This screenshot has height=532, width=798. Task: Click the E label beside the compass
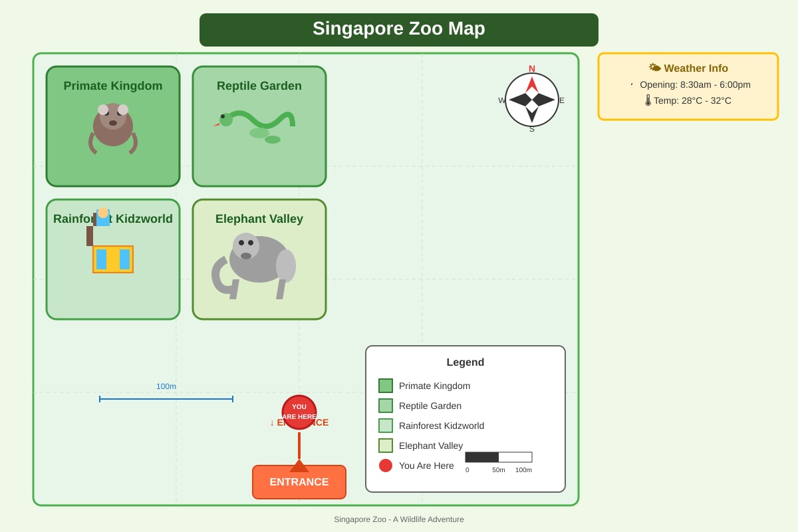pos(562,100)
